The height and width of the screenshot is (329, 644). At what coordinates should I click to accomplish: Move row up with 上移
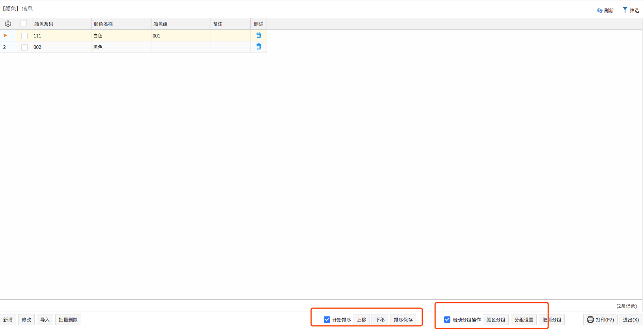coord(361,320)
